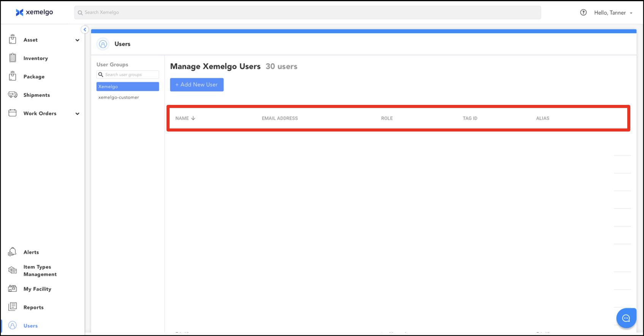
Task: Focus the Search Xemelgo field
Action: [x=308, y=13]
